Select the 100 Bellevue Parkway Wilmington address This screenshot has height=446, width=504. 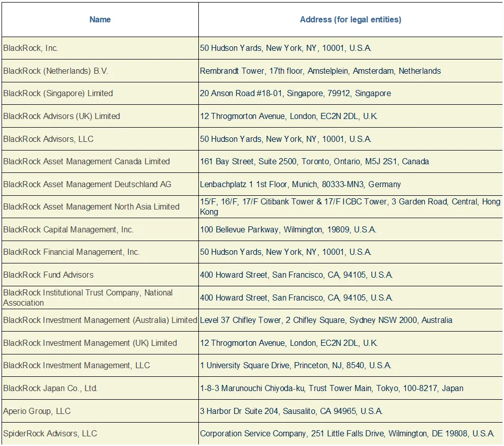pos(350,229)
